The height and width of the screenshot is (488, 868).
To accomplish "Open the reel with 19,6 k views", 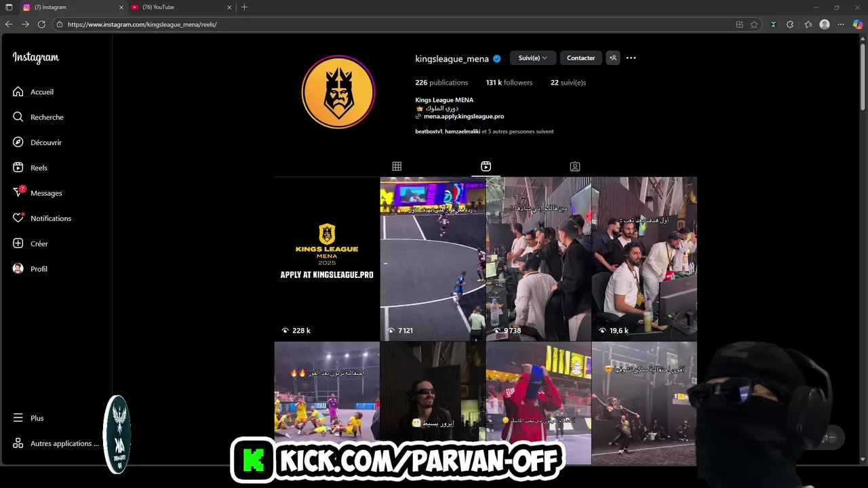I will point(644,259).
